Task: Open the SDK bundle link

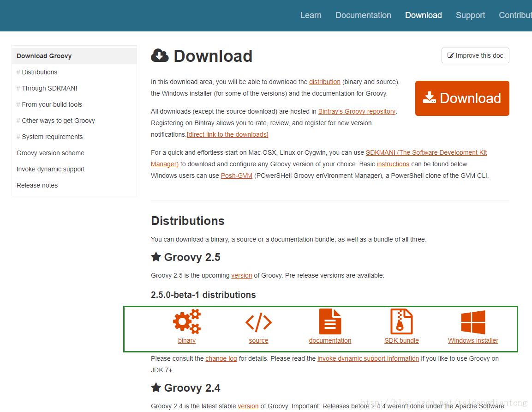Action: pos(402,340)
